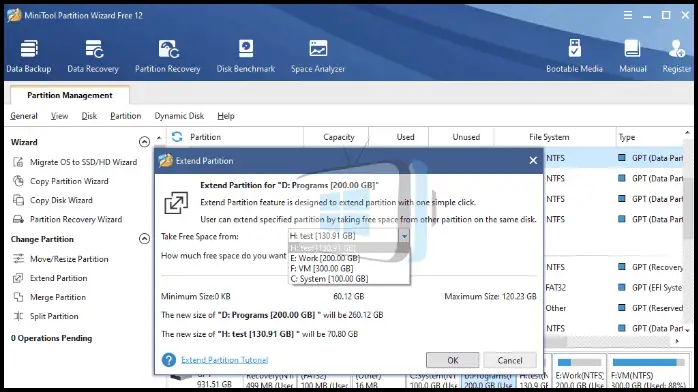Click the horizontal scrollbar right arrow
Viewport: 698px width, 392px height.
(x=677, y=341)
